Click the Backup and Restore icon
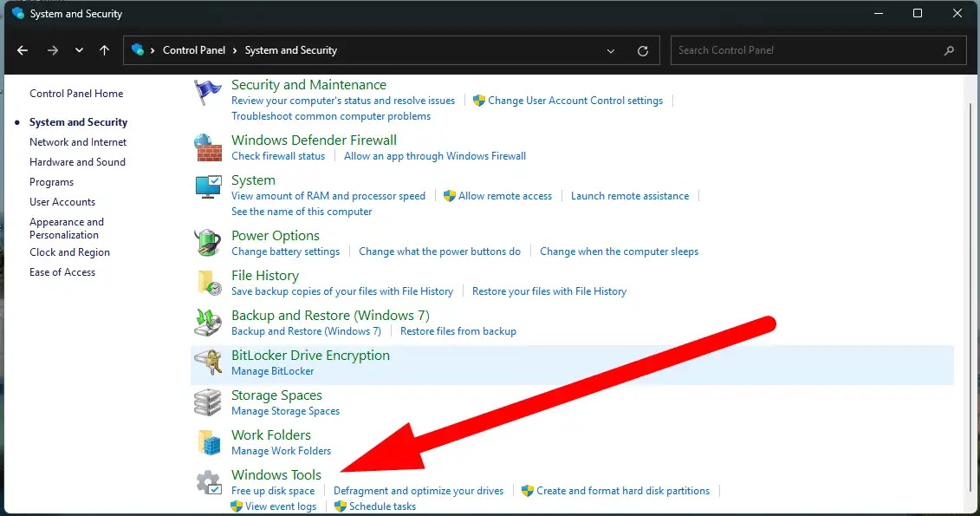The width and height of the screenshot is (980, 516). click(207, 323)
